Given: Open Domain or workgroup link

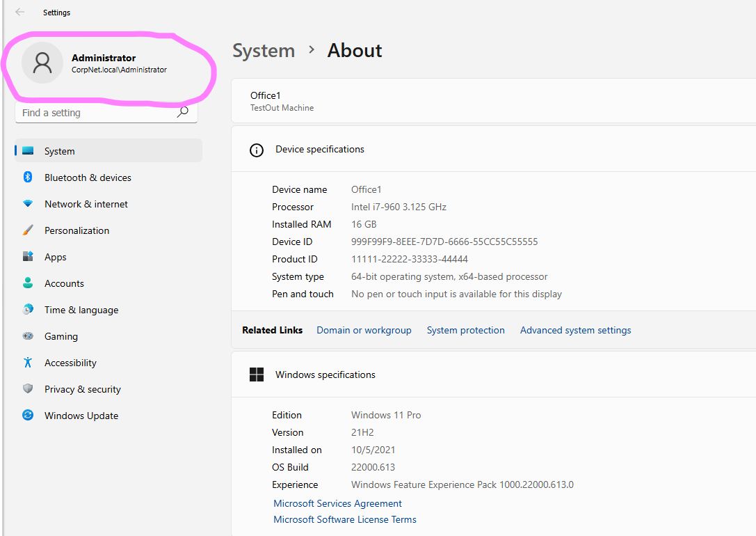Looking at the screenshot, I should 364,330.
